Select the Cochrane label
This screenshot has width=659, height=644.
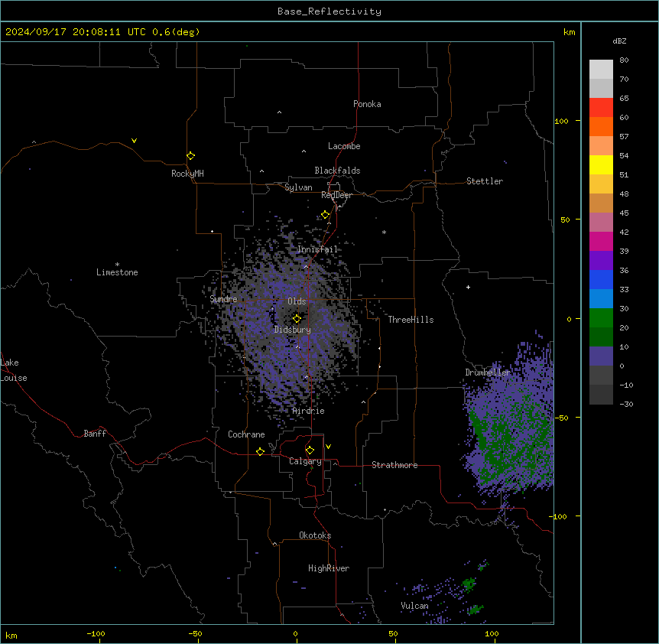246,434
